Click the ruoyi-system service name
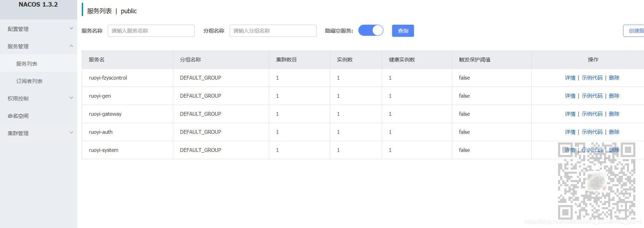Image resolution: width=644 pixels, height=228 pixels. coord(104,150)
